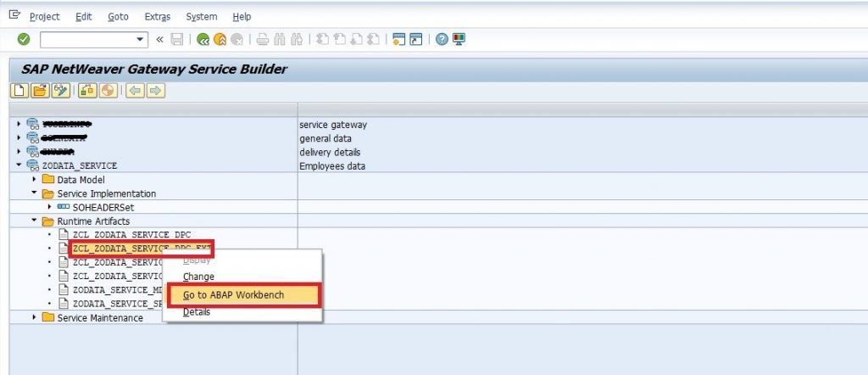Screen dimensions: 868x375
Task: Click the Next Page icon
Action: 357,39
